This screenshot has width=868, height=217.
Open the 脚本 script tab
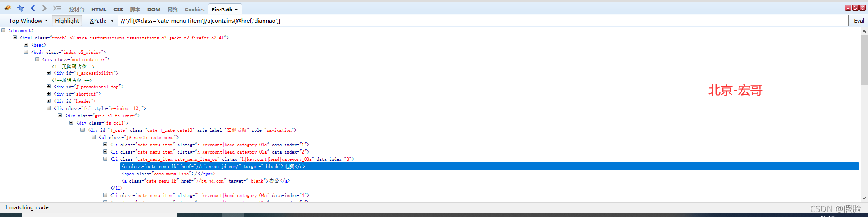(x=135, y=9)
